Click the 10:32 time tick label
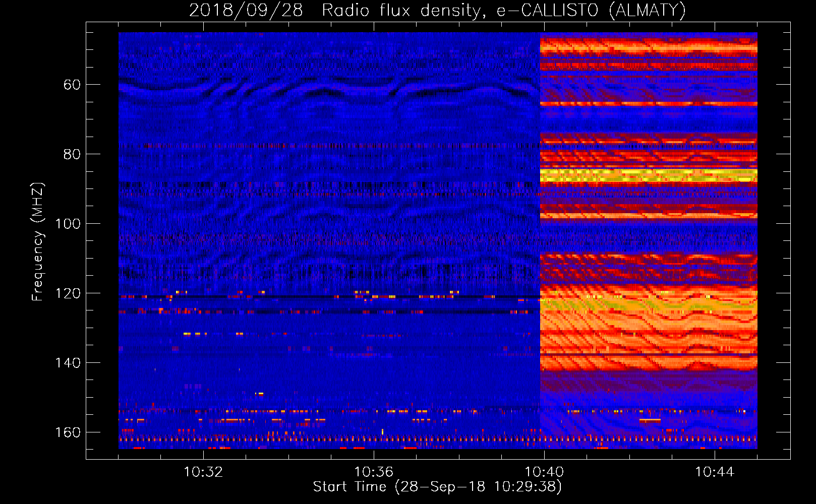Viewport: 816px width, 504px height. point(203,472)
